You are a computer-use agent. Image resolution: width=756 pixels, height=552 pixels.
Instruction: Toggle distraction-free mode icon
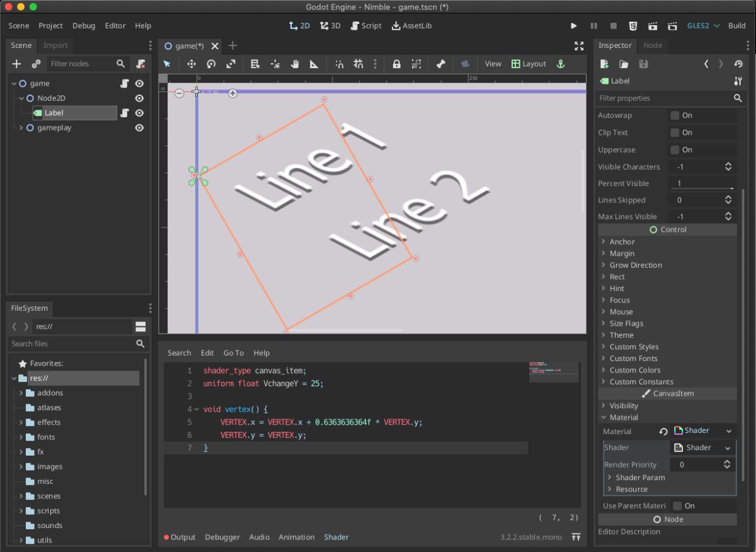tap(579, 46)
